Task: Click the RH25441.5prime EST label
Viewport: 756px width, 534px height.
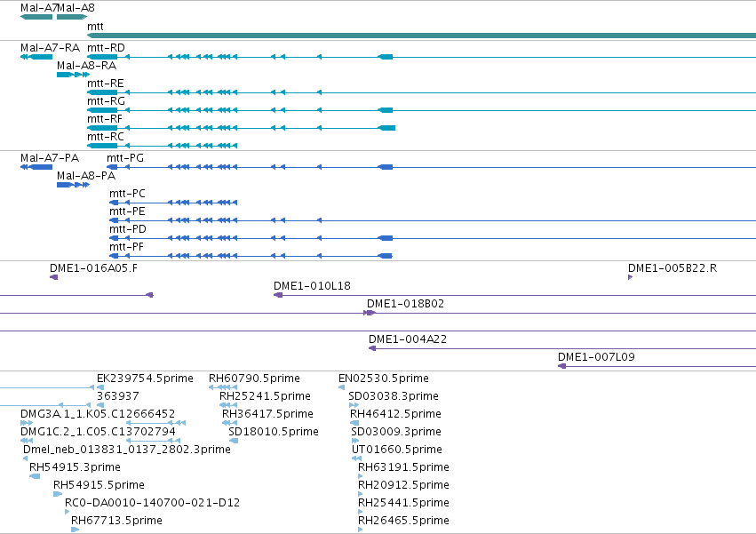Action: tap(403, 504)
